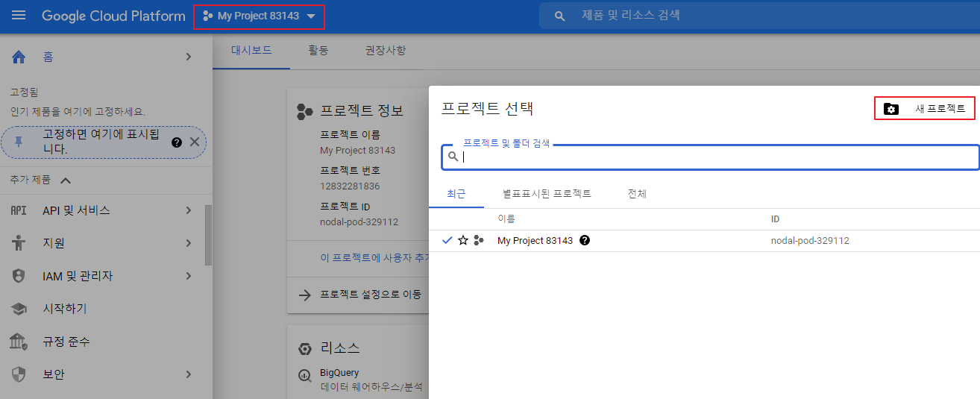Switch to the 대시보드 tab
980x399 pixels.
tap(251, 51)
